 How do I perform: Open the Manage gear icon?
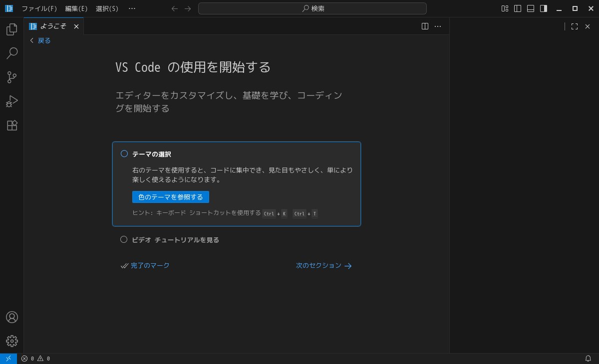(12, 341)
